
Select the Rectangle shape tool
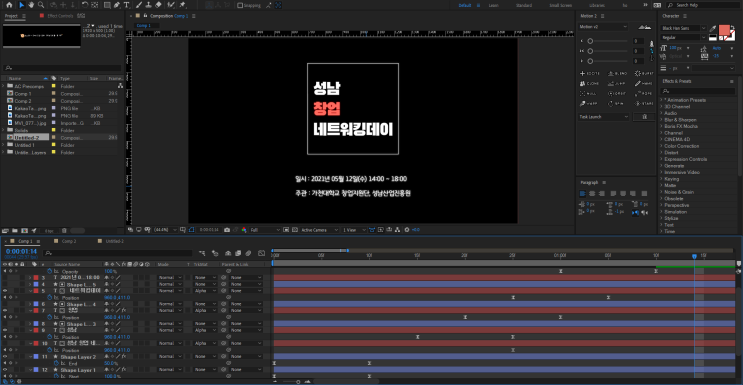(x=107, y=5)
